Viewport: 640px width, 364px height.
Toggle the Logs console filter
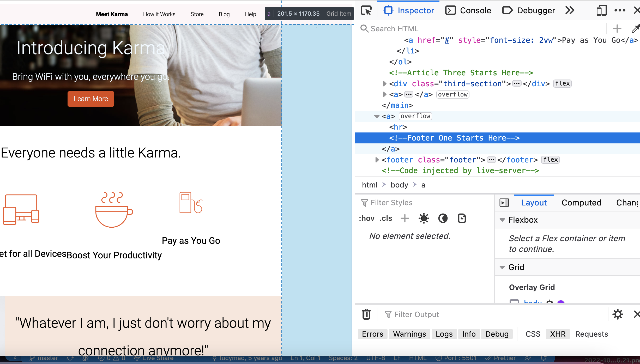tap(444, 334)
